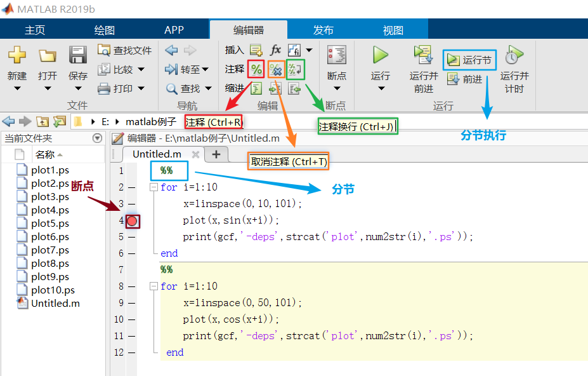Click the Compare (比较) button
The width and height of the screenshot is (588, 376).
[x=115, y=69]
